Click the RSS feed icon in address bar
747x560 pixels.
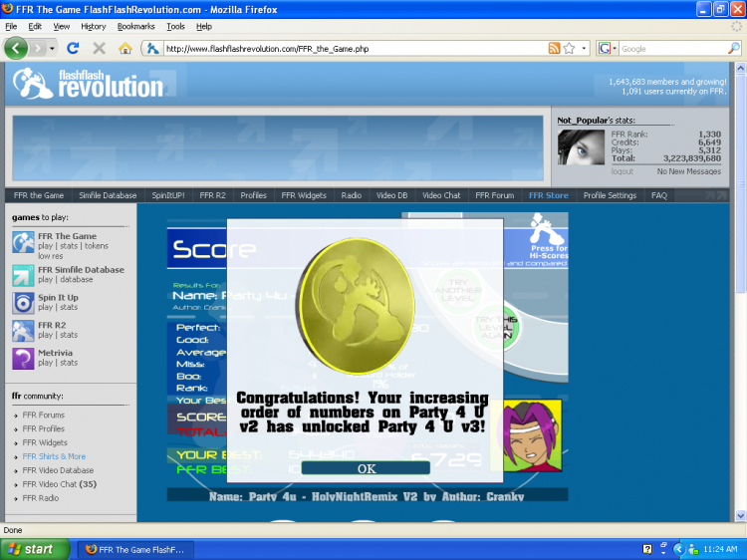pyautogui.click(x=554, y=48)
